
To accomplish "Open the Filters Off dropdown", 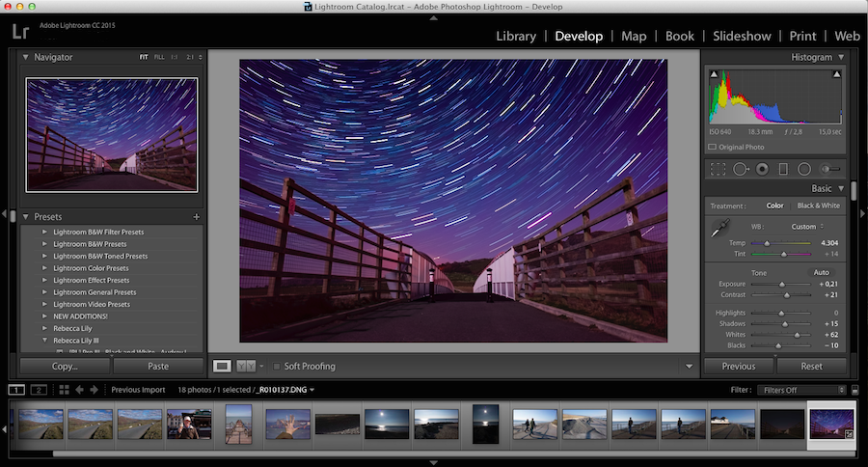I will click(801, 390).
